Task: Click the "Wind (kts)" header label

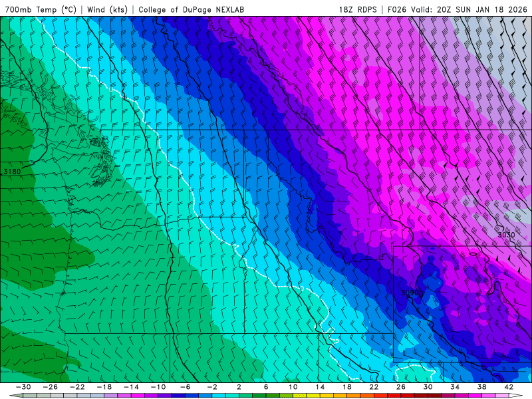Action: (107, 9)
